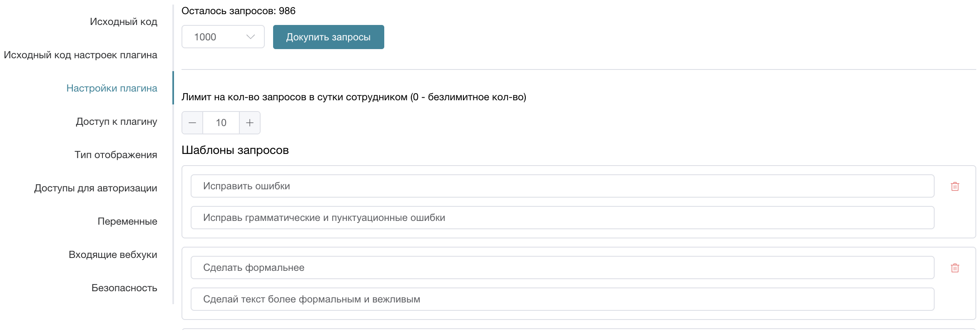Image resolution: width=980 pixels, height=332 pixels.
Task: Open the "Исходный код" sidebar tab
Action: (124, 22)
